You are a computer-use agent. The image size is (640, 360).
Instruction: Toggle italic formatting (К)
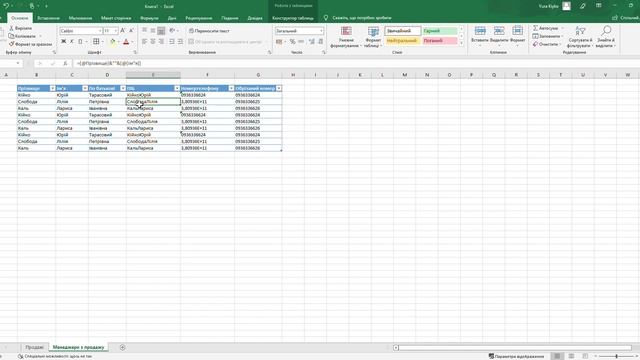pyautogui.click(x=72, y=42)
